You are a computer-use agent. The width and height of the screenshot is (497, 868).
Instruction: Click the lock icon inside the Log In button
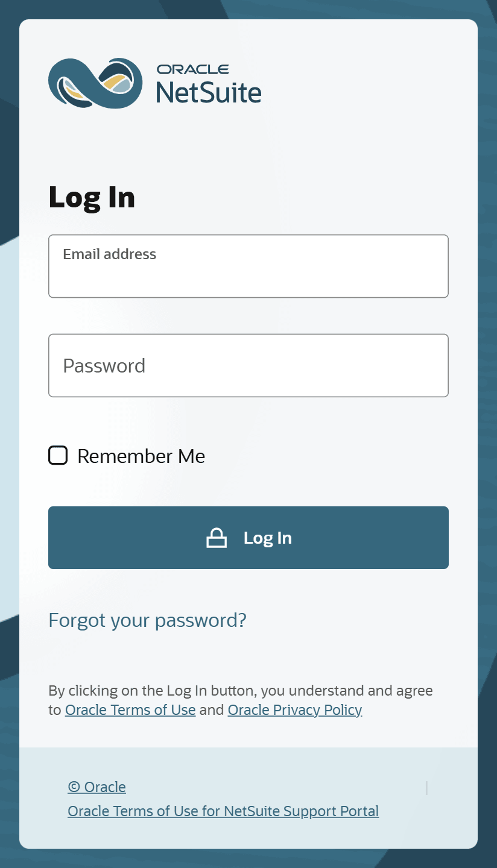(217, 537)
